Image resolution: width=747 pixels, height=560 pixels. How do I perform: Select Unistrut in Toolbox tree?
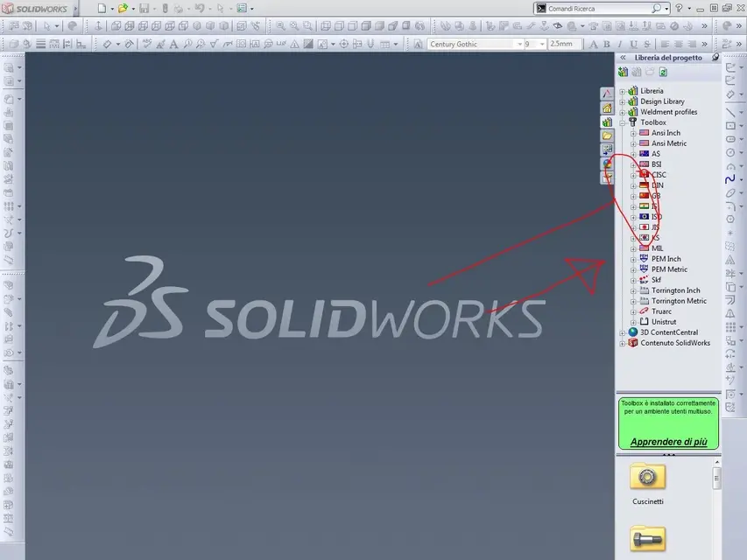coord(664,322)
